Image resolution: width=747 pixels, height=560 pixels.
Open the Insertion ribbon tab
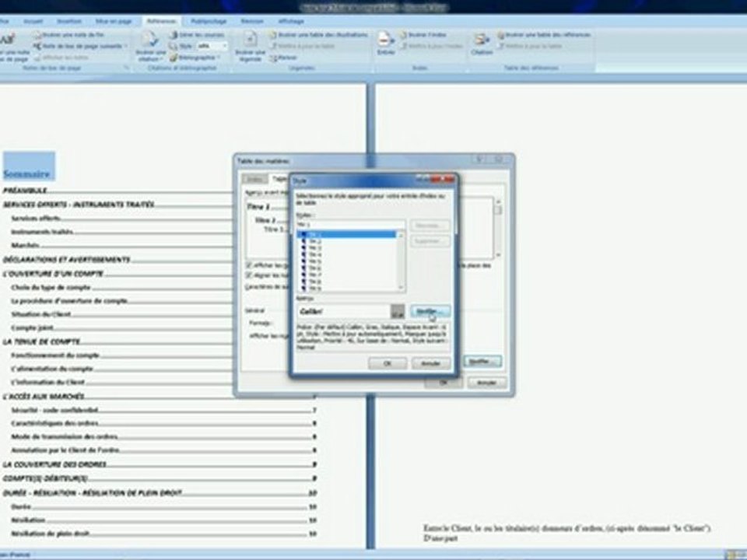69,22
